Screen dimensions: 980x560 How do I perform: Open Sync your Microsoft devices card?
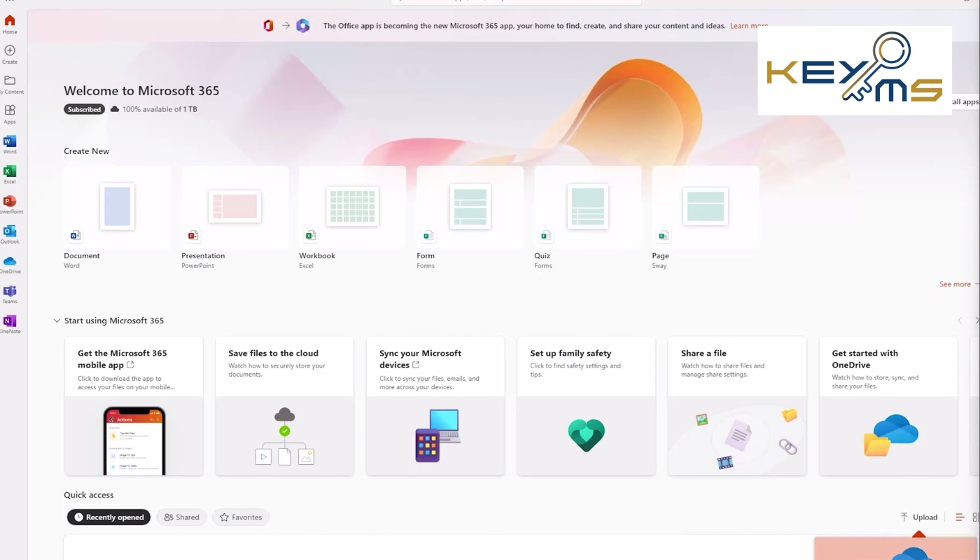point(435,406)
